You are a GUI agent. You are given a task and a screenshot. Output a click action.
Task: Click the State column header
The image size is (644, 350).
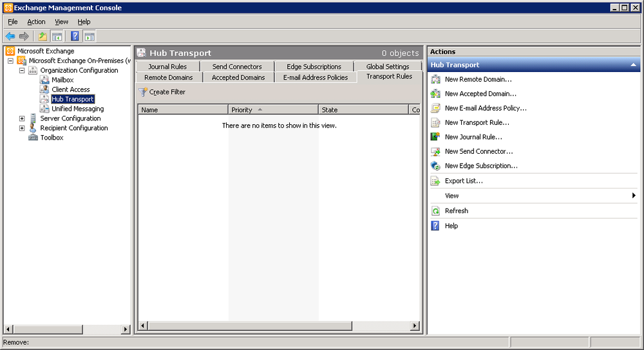363,109
